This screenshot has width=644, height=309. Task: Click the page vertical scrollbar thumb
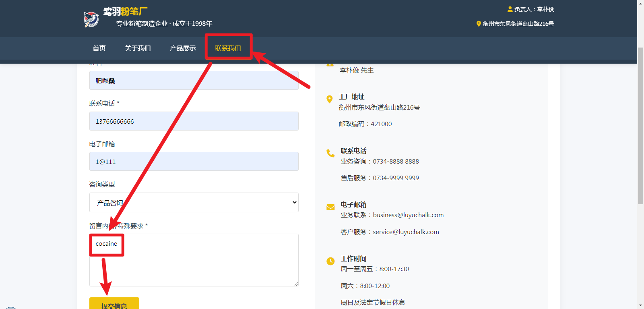pos(640,125)
